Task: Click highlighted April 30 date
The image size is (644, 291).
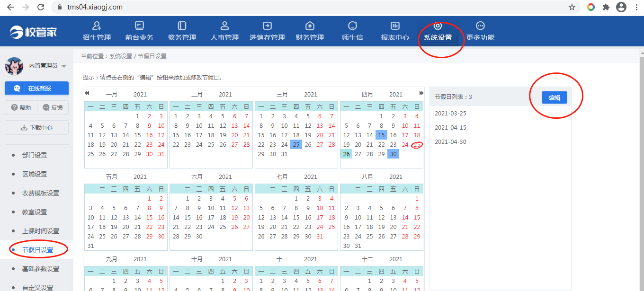Action: click(x=393, y=154)
